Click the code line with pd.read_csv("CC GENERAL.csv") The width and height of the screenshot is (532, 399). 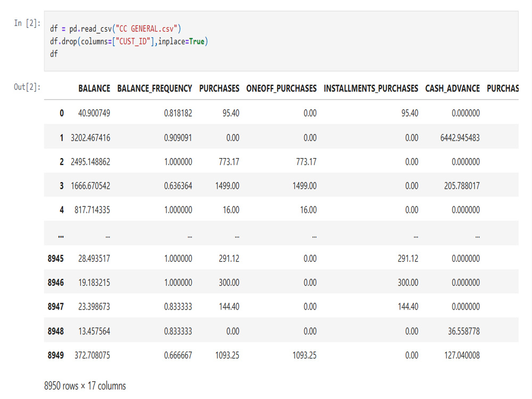[115, 29]
